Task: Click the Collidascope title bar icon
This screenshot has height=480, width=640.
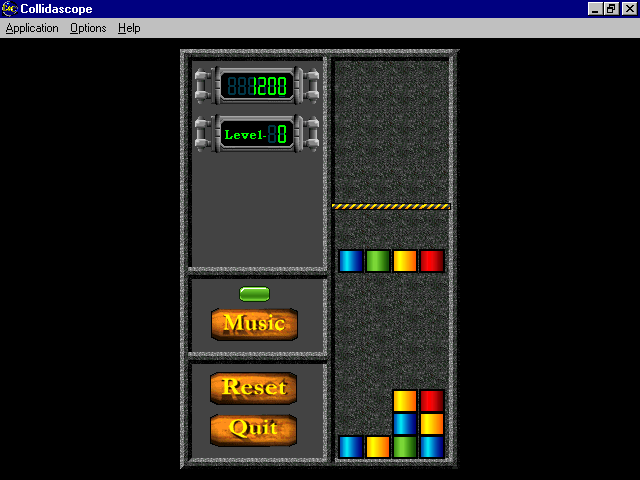Action: pos(9,8)
